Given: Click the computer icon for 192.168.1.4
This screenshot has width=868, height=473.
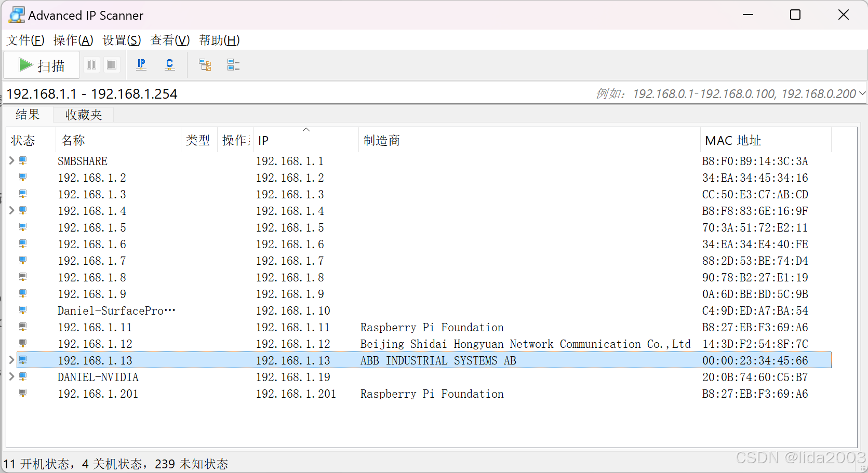Looking at the screenshot, I should pyautogui.click(x=23, y=211).
